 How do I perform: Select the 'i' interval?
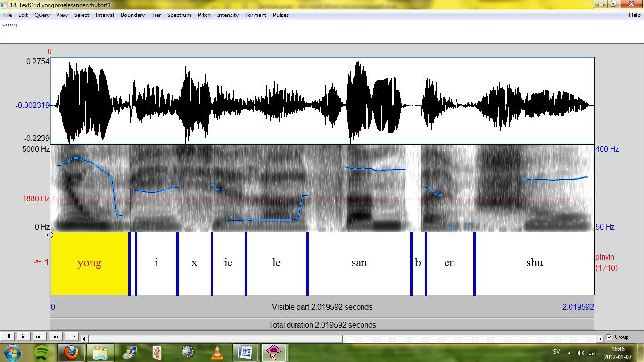point(157,263)
